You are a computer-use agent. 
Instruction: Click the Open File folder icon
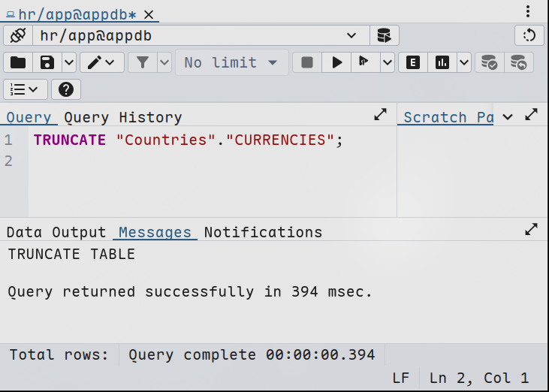[18, 62]
